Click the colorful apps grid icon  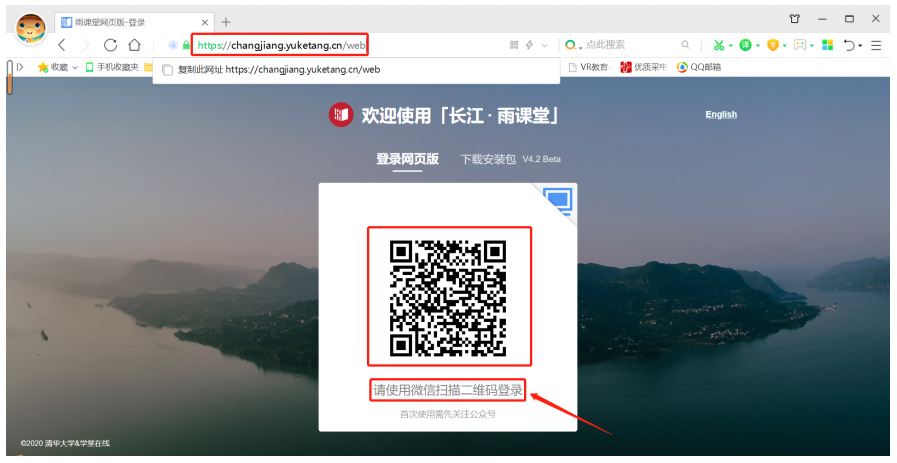(827, 45)
